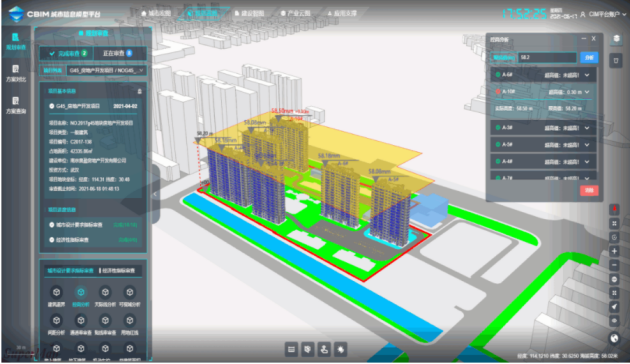630x364 pixels.
Task: Reset north with the red compass arrow
Action: click(x=614, y=209)
